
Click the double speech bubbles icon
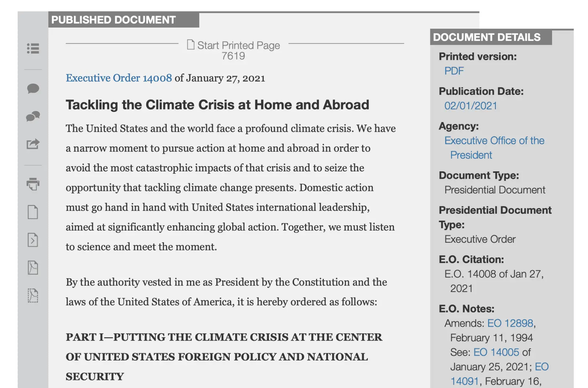[x=33, y=116]
